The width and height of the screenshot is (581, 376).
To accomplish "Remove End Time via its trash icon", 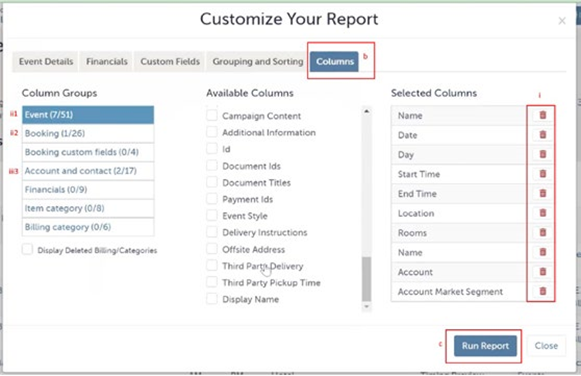I will [x=542, y=194].
